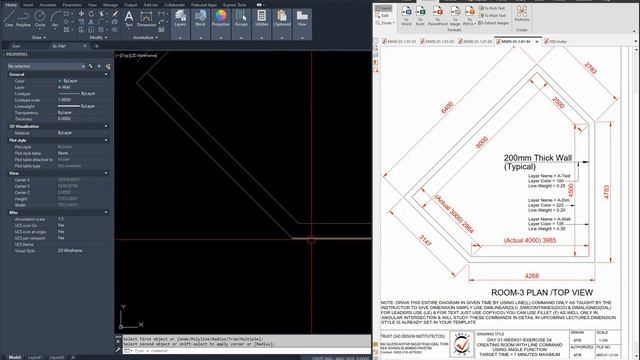The width and height of the screenshot is (640, 360).
Task: Open the Annotate ribbon tab
Action: tap(48, 5)
